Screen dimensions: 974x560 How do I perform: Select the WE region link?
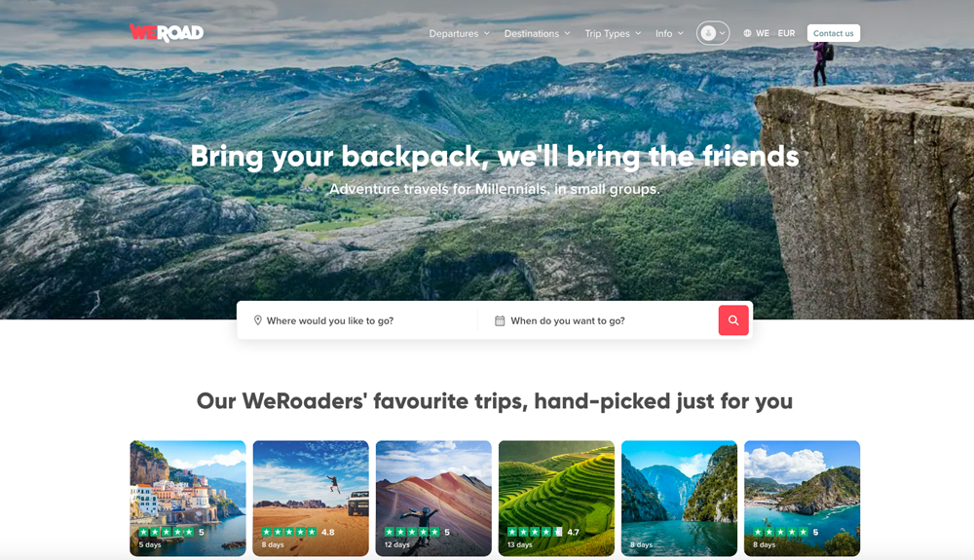[763, 33]
